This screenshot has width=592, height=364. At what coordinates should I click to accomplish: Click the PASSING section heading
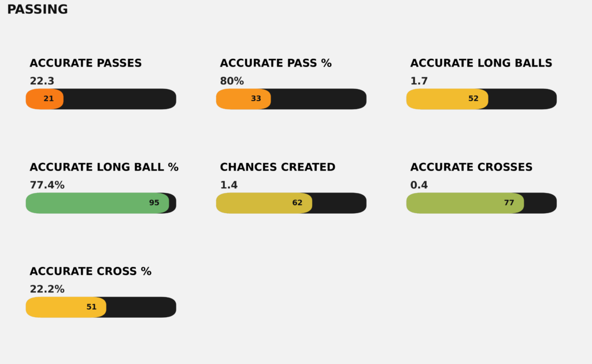[x=37, y=10]
